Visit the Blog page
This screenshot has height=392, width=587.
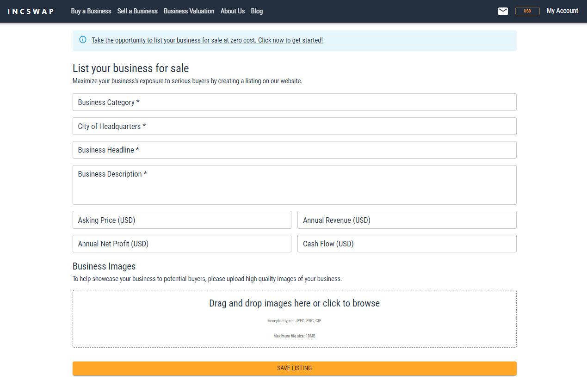(257, 11)
